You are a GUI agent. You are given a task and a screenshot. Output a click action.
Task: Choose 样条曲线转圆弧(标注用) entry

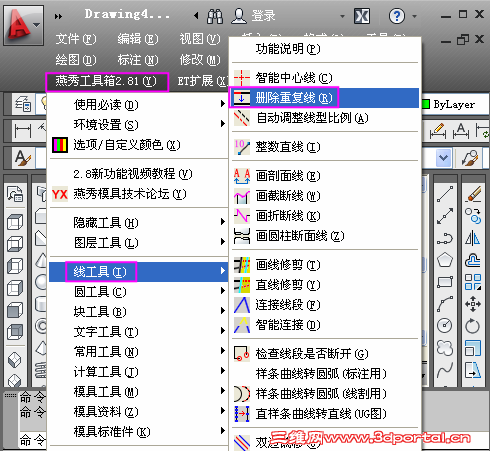tap(325, 374)
